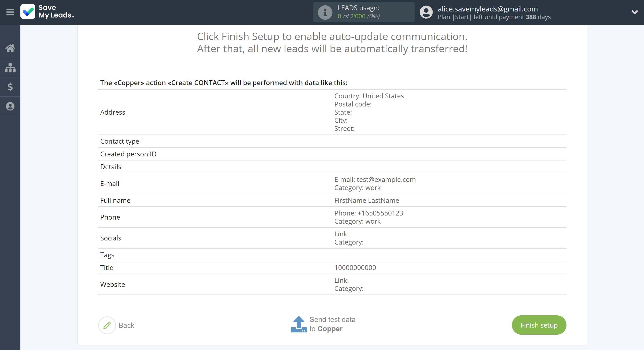The image size is (644, 350).
Task: Click the FirstName LastName value
Action: [367, 200]
